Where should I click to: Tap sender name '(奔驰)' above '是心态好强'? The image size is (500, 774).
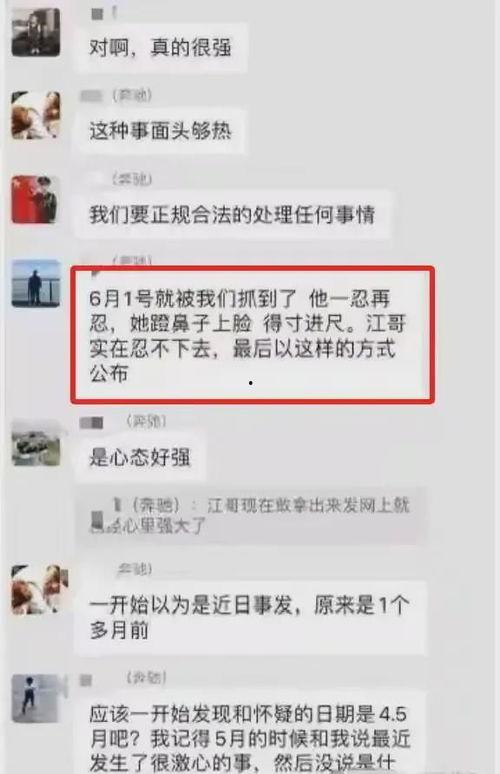146,421
